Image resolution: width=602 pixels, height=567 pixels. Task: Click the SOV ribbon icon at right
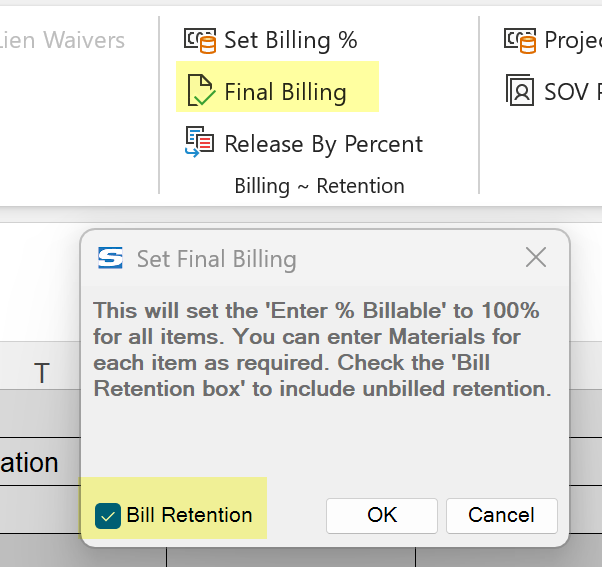(520, 91)
